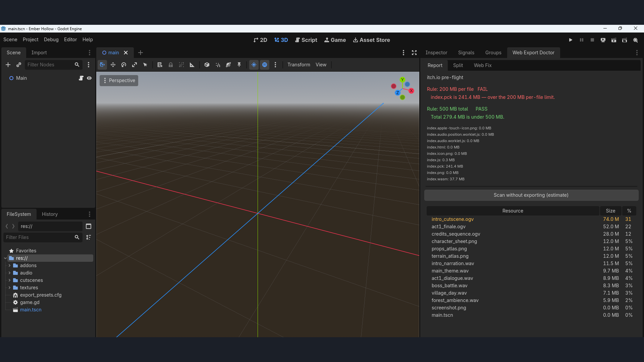
Task: Click Scan without exporting (estimate) button
Action: pos(531,195)
